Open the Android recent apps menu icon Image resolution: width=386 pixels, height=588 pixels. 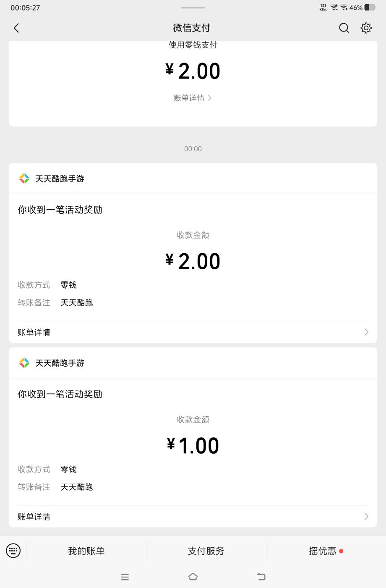click(125, 577)
